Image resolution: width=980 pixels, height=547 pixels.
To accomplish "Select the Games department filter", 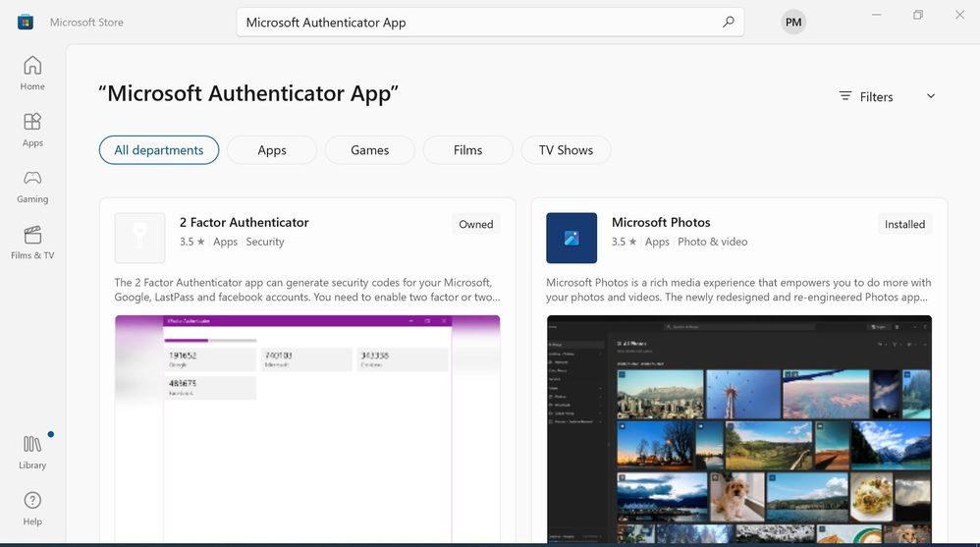I will (x=369, y=150).
